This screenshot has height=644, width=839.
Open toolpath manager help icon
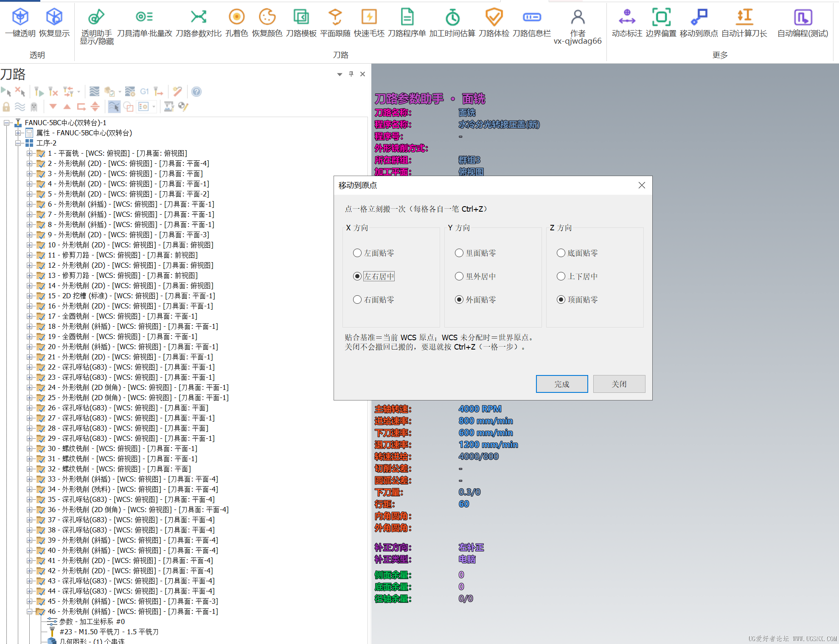pos(196,92)
